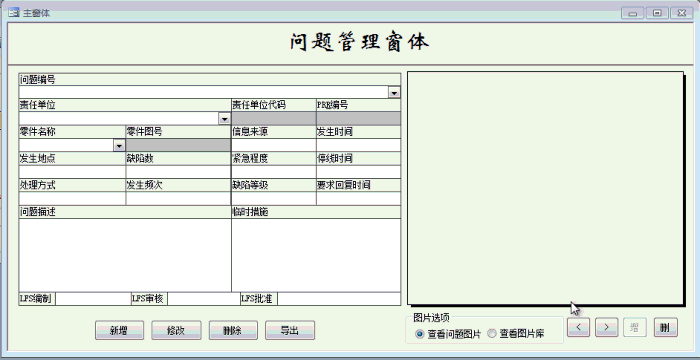This screenshot has width=700, height=360.
Task: Click into the 临时措施 text area
Action: click(316, 255)
